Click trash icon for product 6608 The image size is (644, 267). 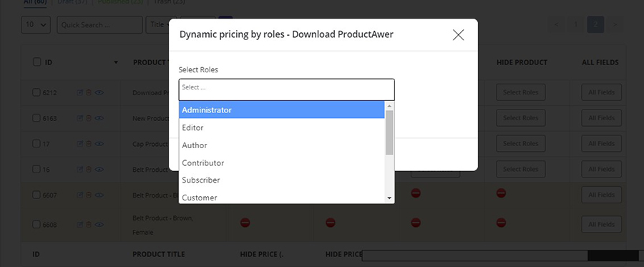tap(88, 225)
